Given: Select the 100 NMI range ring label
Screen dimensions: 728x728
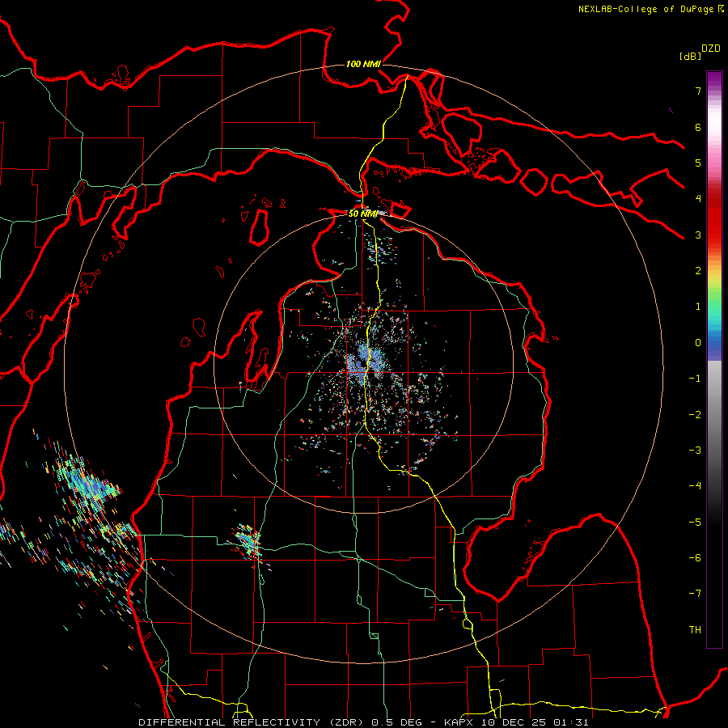Looking at the screenshot, I should pyautogui.click(x=363, y=64).
